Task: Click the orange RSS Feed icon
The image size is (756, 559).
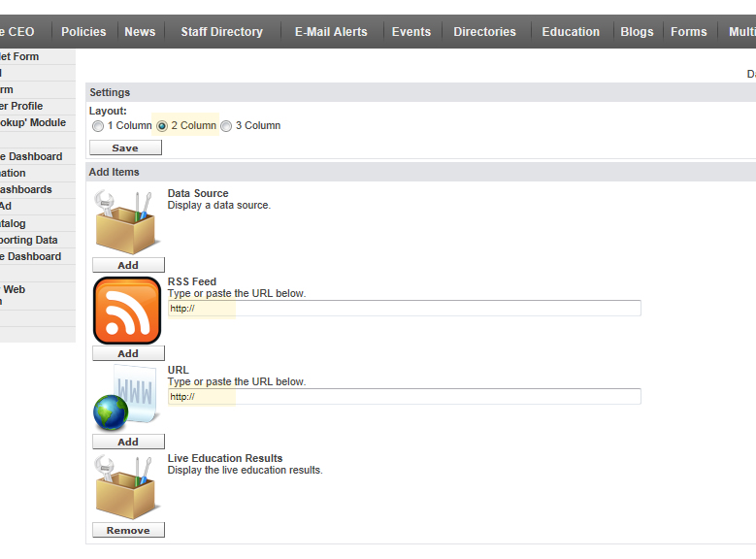Action: click(127, 311)
